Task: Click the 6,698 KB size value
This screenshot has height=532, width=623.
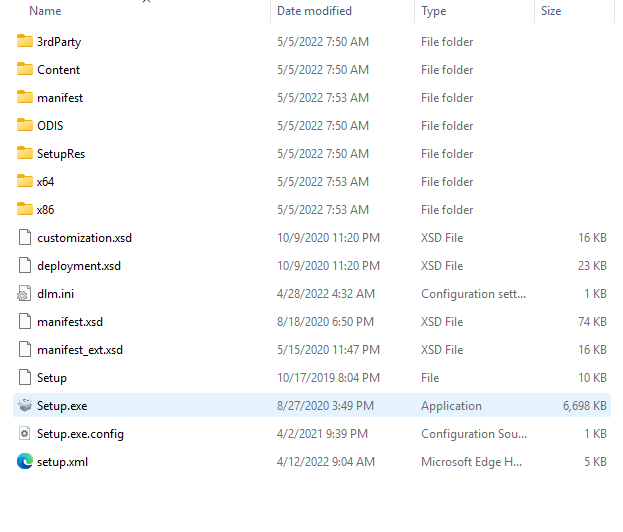Action: (584, 406)
